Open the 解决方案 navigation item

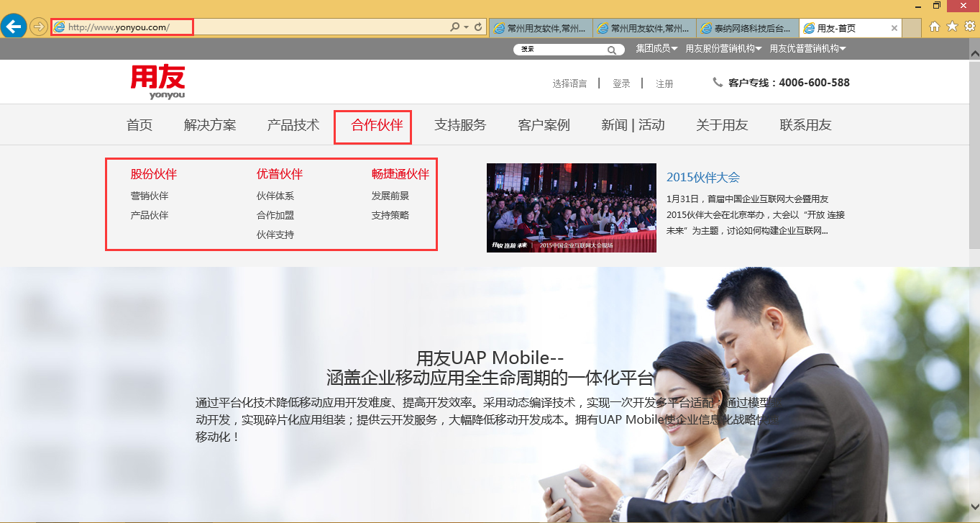pos(210,125)
